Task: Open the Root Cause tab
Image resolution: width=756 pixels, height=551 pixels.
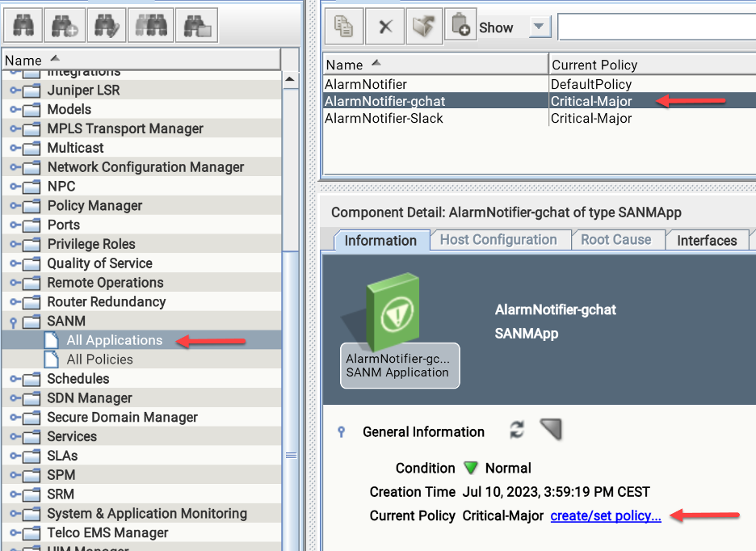Action: [x=615, y=240]
